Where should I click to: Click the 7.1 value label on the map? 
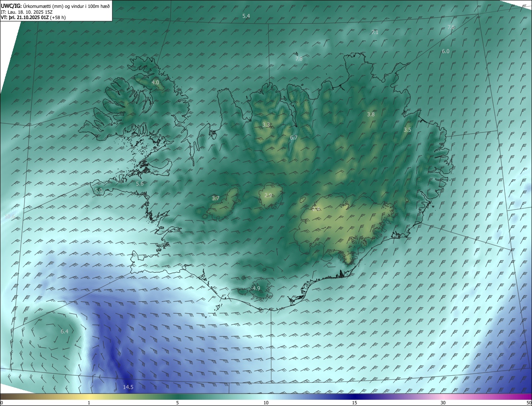[374, 32]
